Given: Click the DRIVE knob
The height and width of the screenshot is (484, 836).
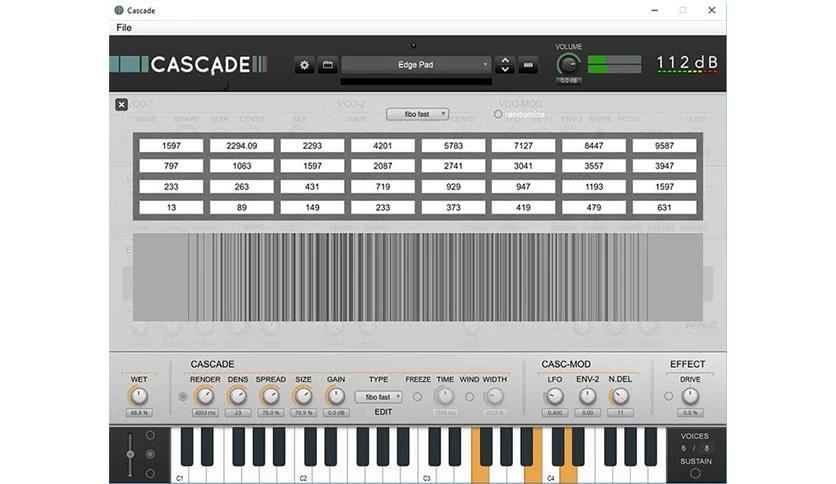Looking at the screenshot, I should click(x=690, y=396).
